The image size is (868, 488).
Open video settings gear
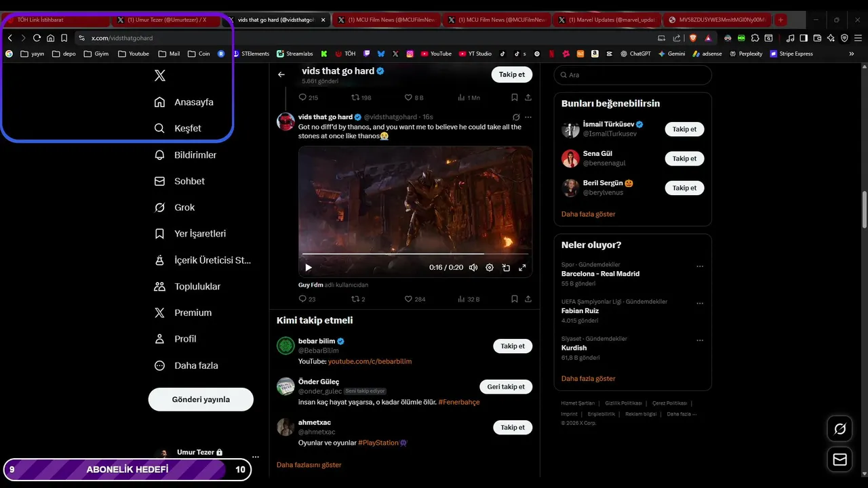[x=490, y=268]
